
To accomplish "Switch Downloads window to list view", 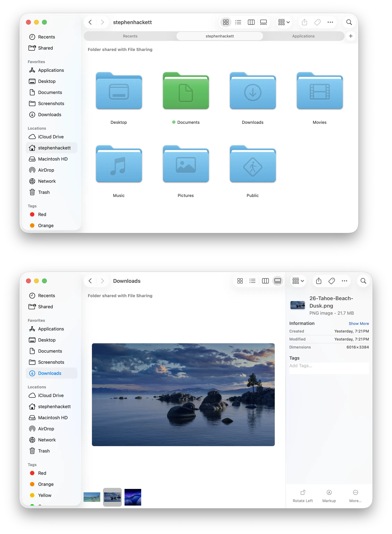I will pyautogui.click(x=253, y=281).
